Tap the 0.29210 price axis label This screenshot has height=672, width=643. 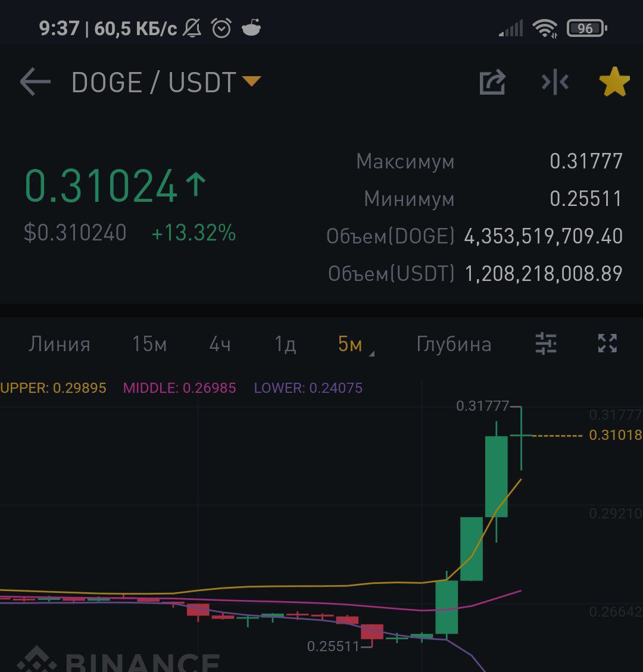click(615, 513)
